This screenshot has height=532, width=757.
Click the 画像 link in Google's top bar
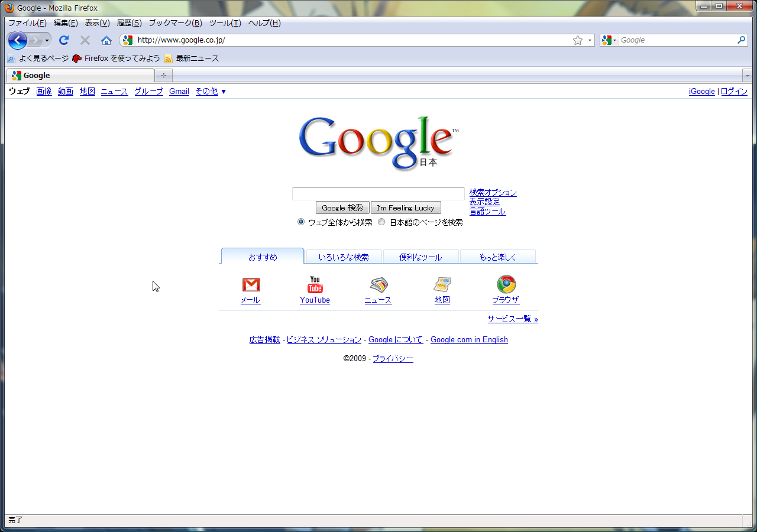click(x=44, y=91)
